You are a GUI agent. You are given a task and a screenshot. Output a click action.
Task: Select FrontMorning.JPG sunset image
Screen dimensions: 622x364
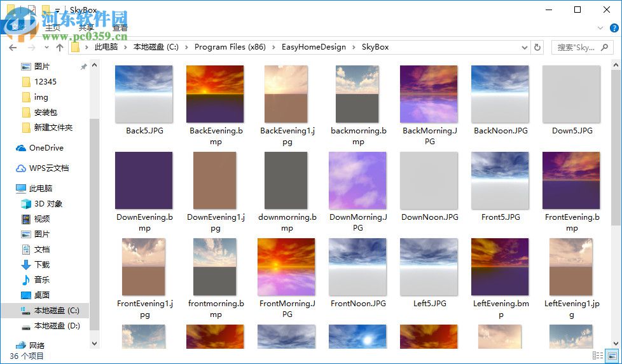click(x=286, y=267)
